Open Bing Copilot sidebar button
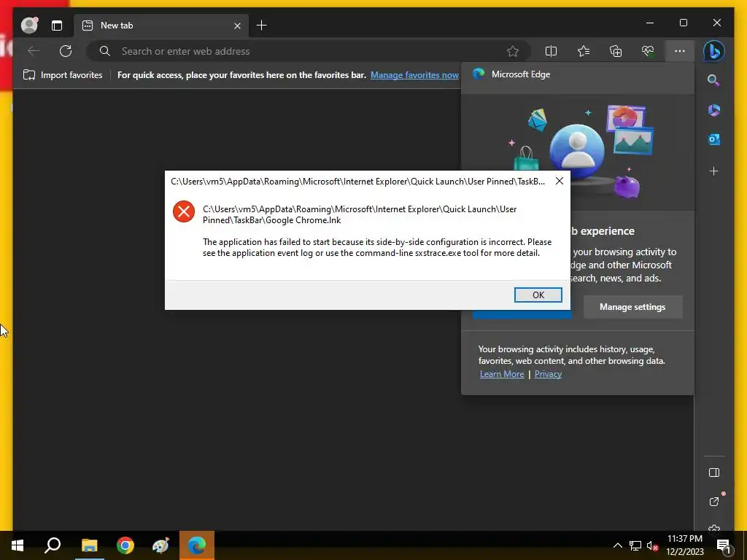The height and width of the screenshot is (560, 747). (713, 52)
